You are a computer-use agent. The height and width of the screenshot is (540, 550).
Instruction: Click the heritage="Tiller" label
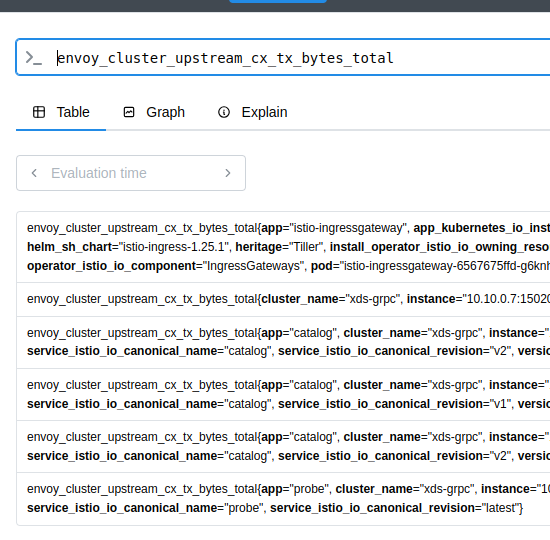tap(279, 247)
